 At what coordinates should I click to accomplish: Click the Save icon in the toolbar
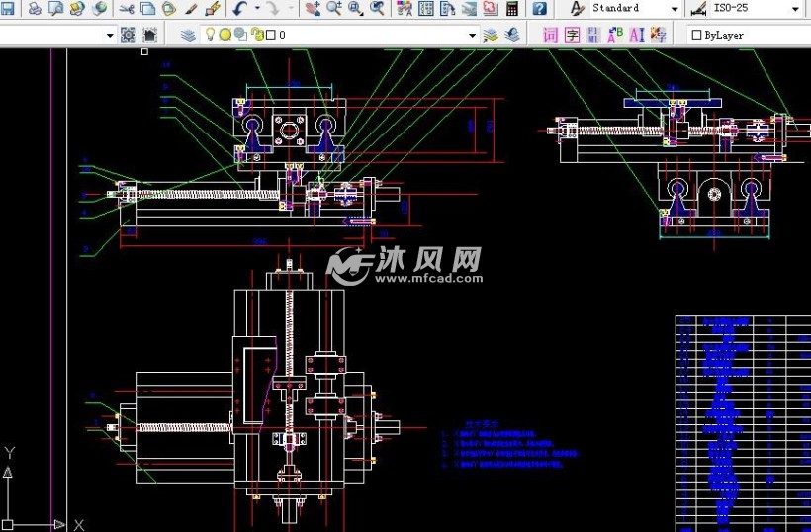pyautogui.click(x=8, y=9)
